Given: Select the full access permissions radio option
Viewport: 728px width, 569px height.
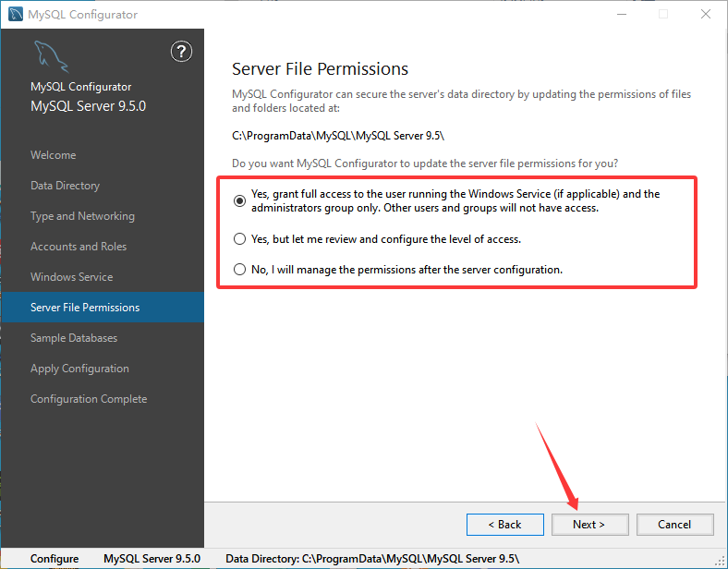Looking at the screenshot, I should (241, 200).
